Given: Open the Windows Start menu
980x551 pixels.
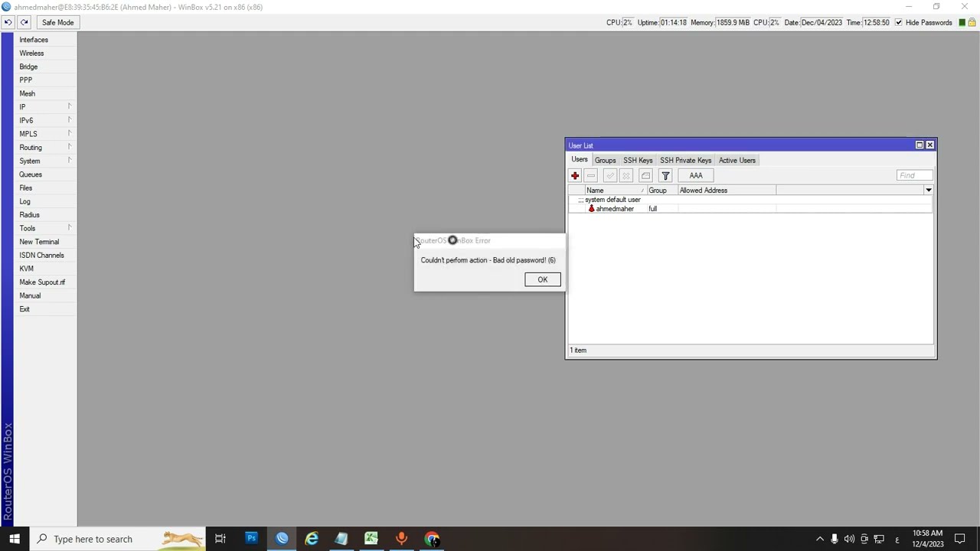Looking at the screenshot, I should click(x=15, y=539).
